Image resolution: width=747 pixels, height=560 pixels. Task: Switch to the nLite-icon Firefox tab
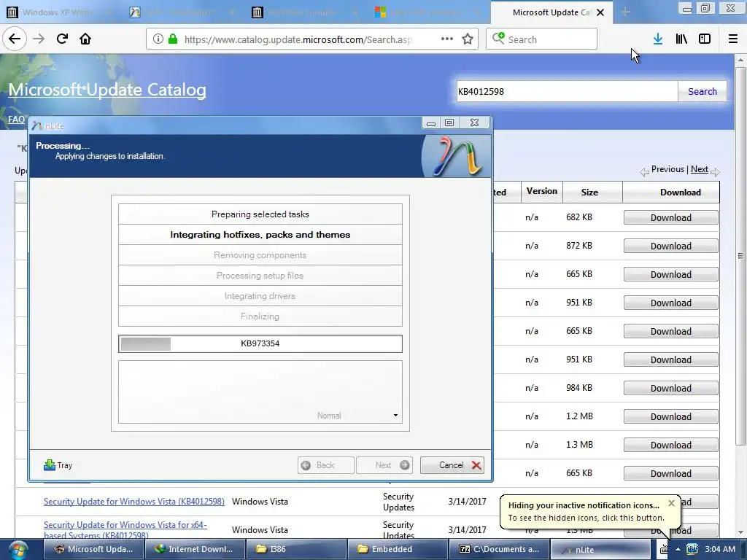(182, 12)
